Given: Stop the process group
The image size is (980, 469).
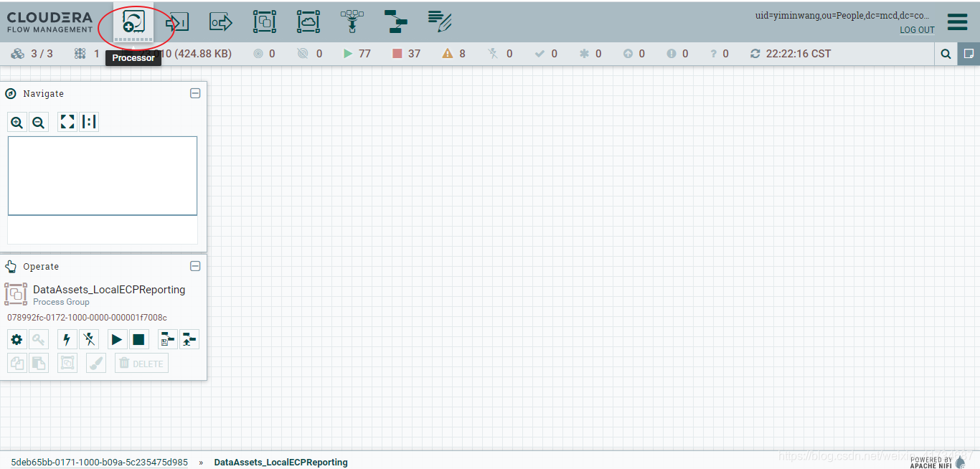Looking at the screenshot, I should tap(139, 339).
